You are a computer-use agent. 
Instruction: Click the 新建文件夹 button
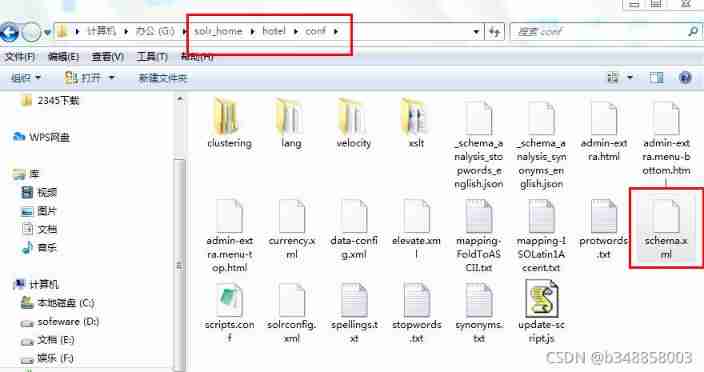(163, 78)
